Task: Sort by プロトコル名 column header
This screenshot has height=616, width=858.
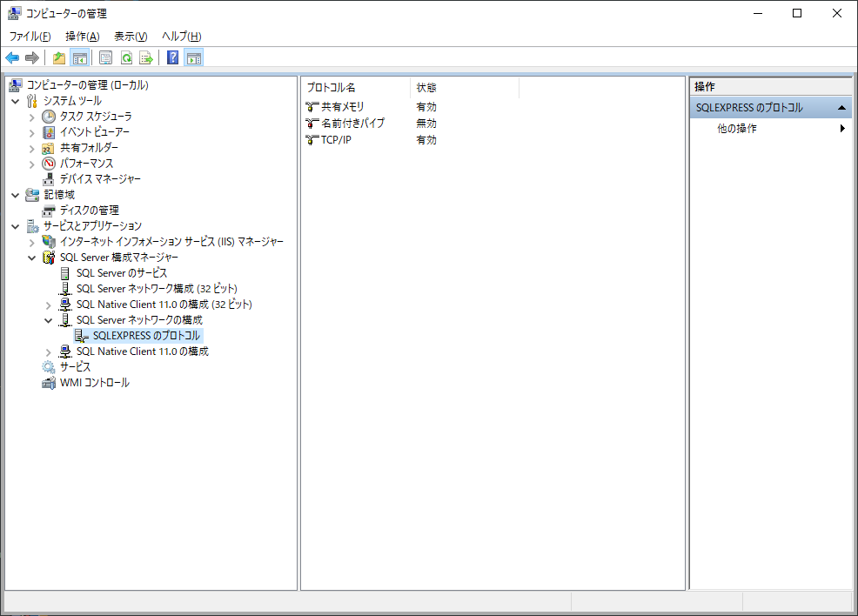Action: [355, 88]
